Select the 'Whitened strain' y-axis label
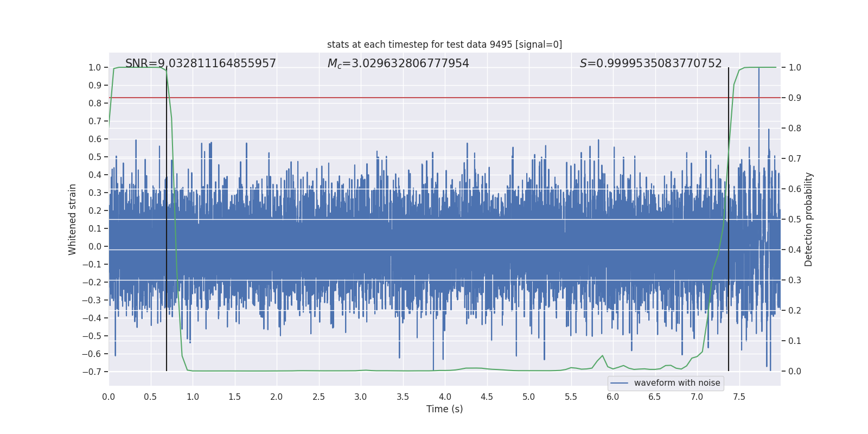Screen dimensions: 868x434 tap(72, 219)
